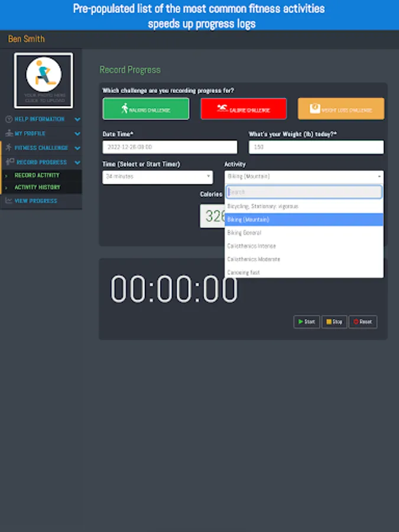Click the 00:00:00 timer display

click(x=174, y=288)
